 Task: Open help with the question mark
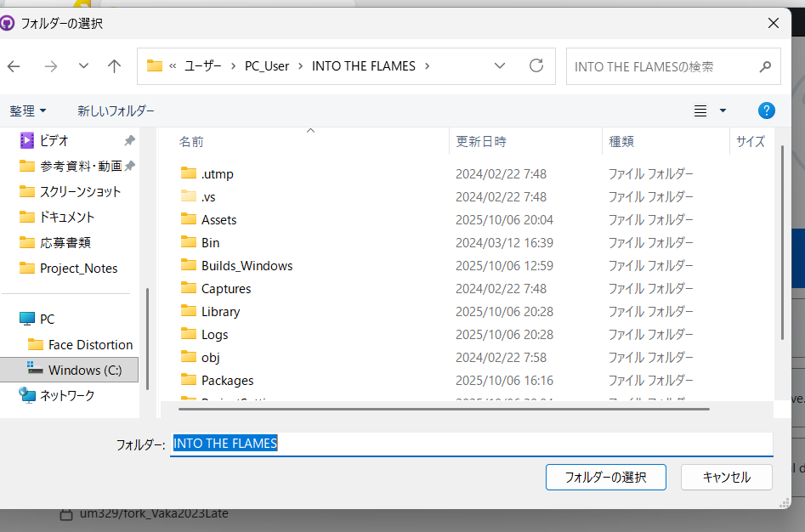(766, 110)
